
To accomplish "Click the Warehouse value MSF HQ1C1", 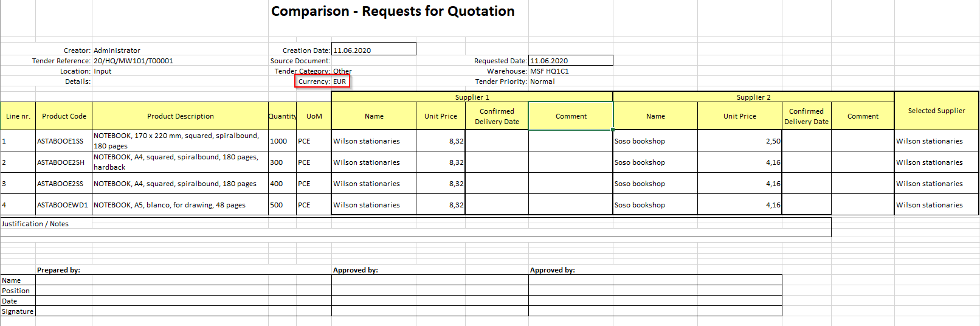I will coord(550,71).
